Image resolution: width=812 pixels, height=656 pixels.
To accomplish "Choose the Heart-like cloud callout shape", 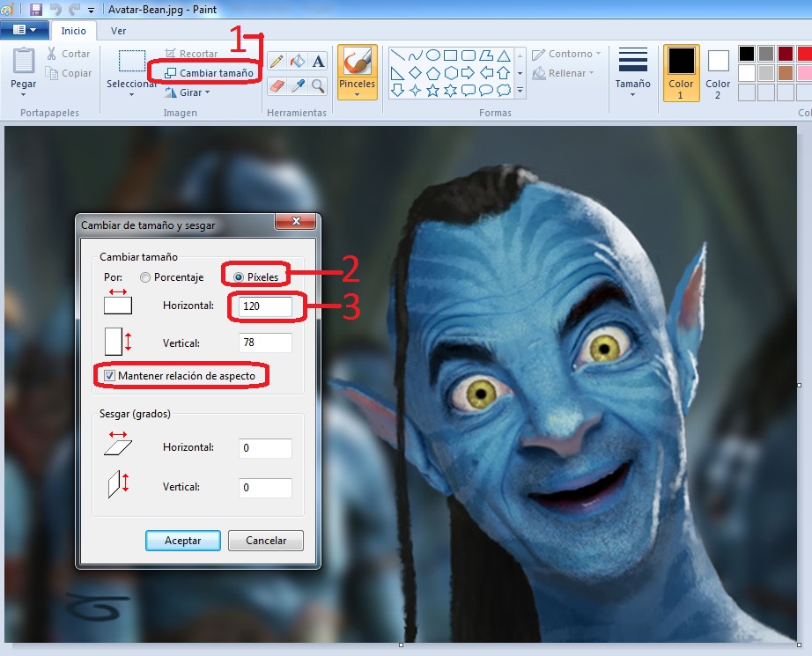I will pos(504,91).
